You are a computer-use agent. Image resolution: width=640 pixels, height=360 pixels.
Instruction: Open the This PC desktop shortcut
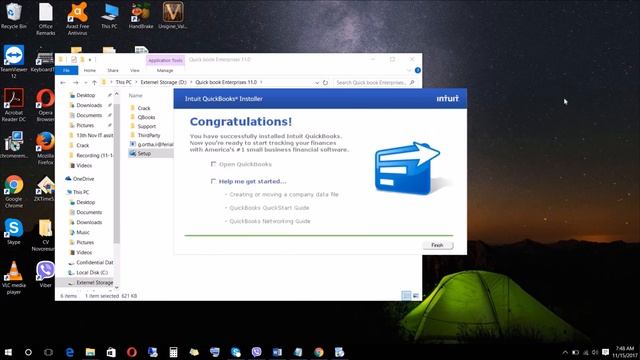coord(109,16)
